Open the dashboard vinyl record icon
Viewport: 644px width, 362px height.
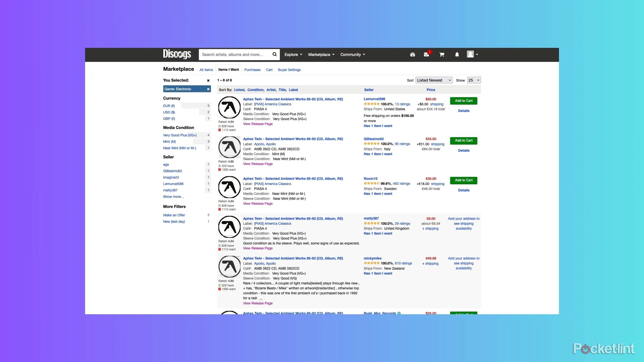[412, 54]
